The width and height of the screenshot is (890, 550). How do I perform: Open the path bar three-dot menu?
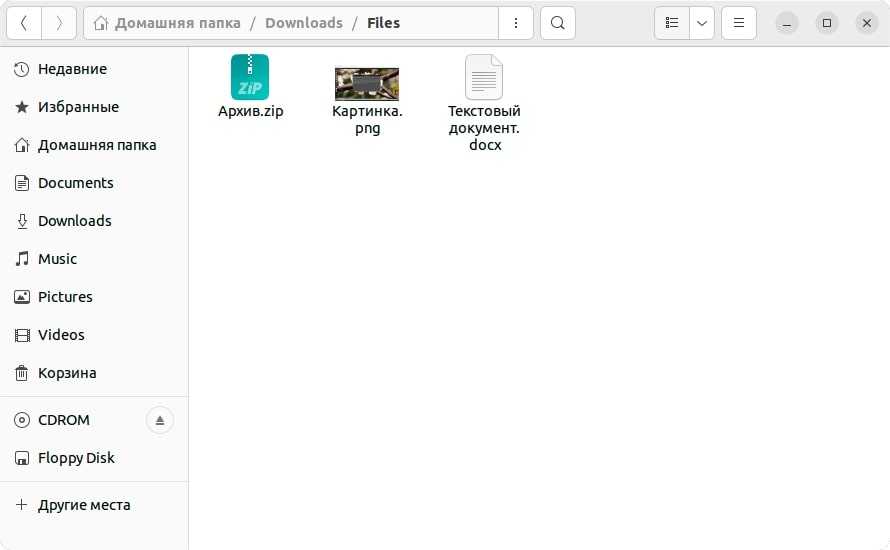pos(515,23)
